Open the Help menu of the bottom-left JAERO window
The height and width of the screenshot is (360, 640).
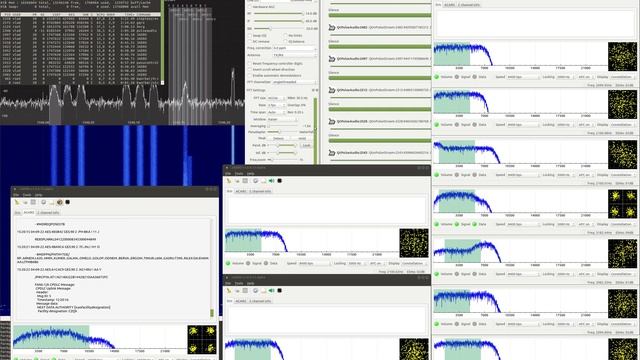pos(38,195)
